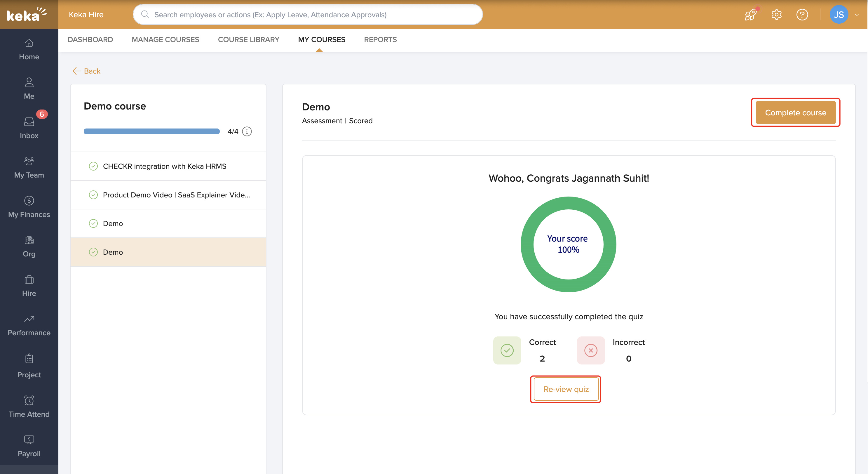Screen dimensions: 868x474
Task: Click the Complete course button
Action: 796,112
